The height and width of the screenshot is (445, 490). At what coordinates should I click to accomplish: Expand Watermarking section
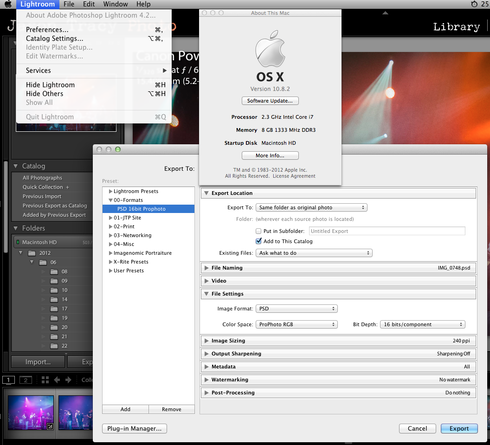pos(206,380)
